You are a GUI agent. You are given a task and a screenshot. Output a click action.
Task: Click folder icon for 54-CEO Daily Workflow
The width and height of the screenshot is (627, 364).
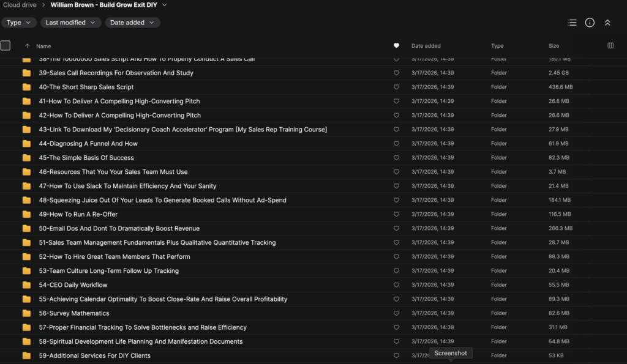[26, 285]
